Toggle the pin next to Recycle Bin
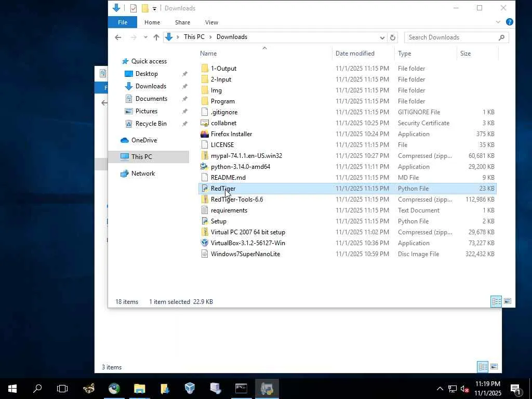Image resolution: width=532 pixels, height=399 pixels. point(184,124)
